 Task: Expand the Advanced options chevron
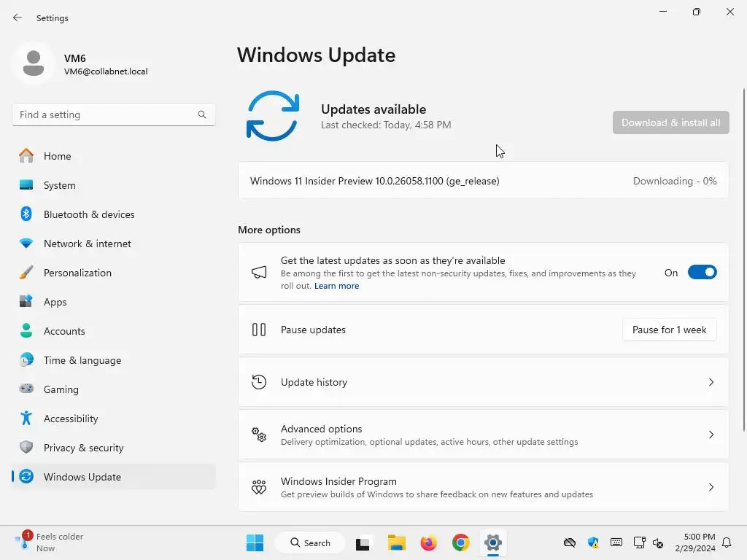[711, 435]
